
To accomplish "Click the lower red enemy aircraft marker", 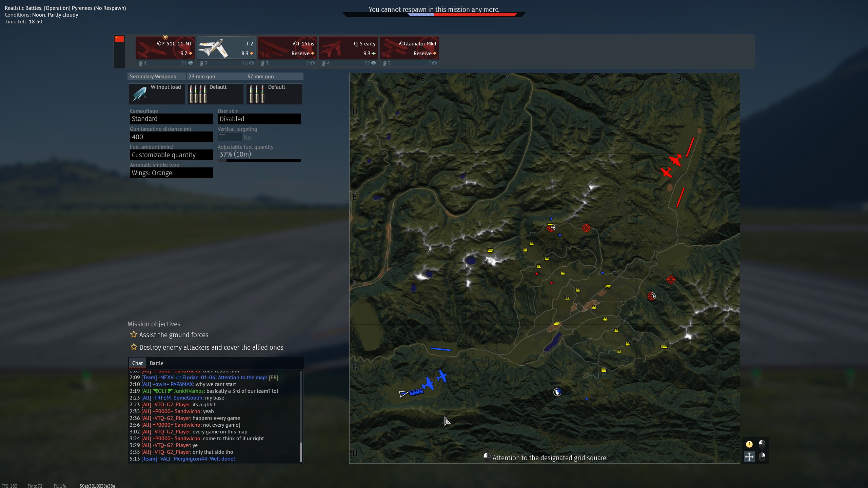I will pyautogui.click(x=666, y=172).
